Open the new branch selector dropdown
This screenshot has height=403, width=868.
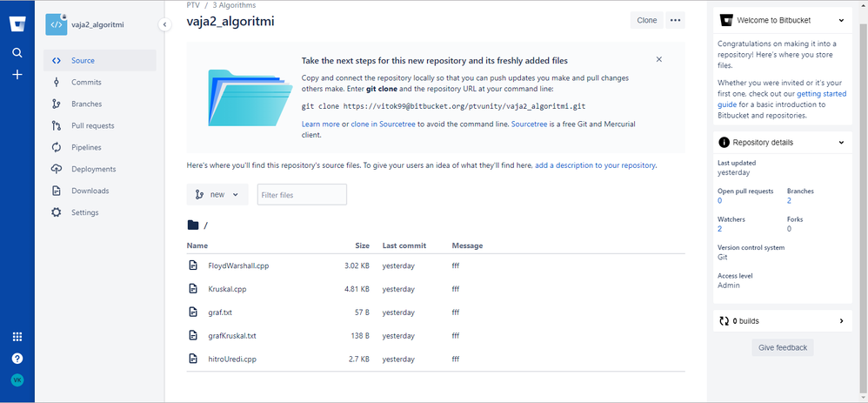[x=217, y=195]
